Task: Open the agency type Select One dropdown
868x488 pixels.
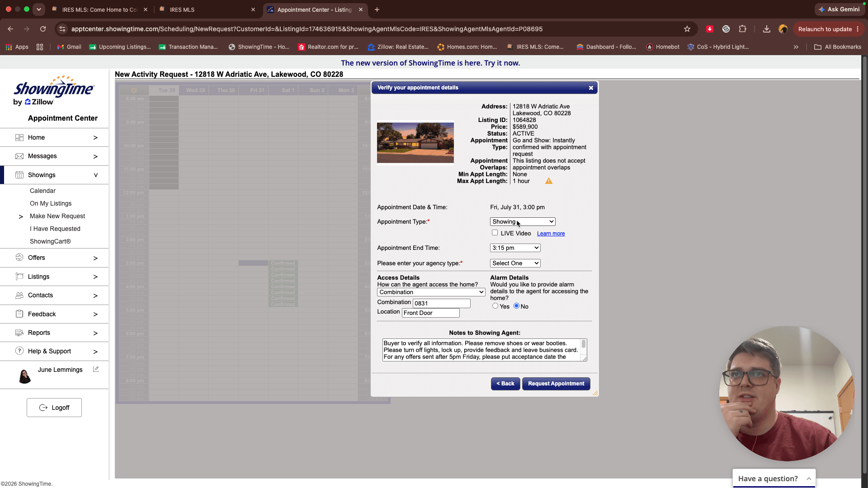Action: [x=515, y=263]
